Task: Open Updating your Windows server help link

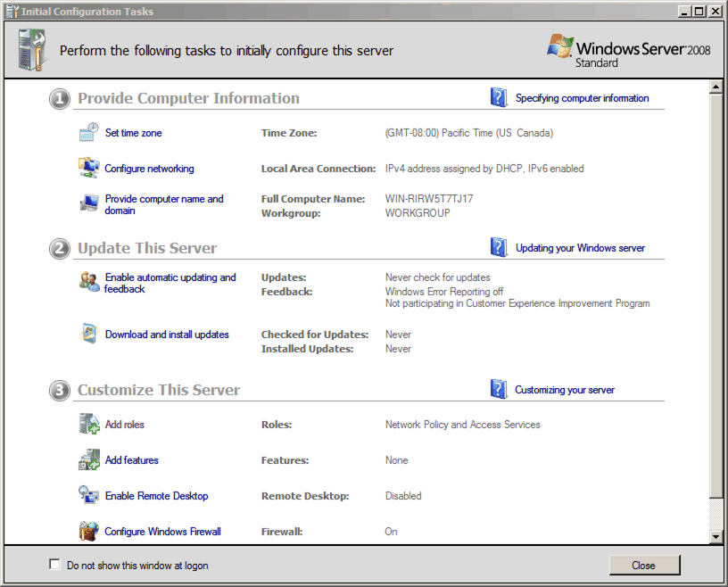Action: coord(581,248)
